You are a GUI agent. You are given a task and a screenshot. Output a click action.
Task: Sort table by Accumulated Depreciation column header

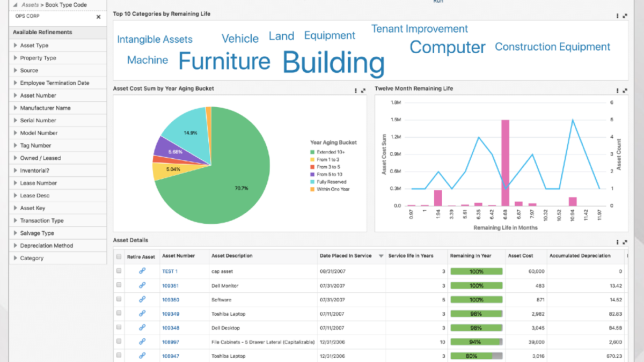[580, 256]
